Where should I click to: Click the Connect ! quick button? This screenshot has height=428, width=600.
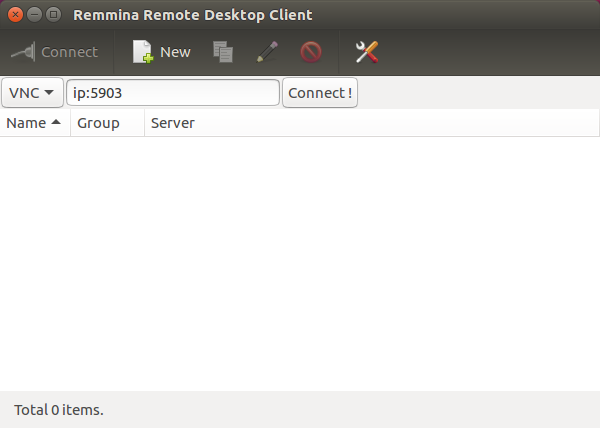pos(320,93)
